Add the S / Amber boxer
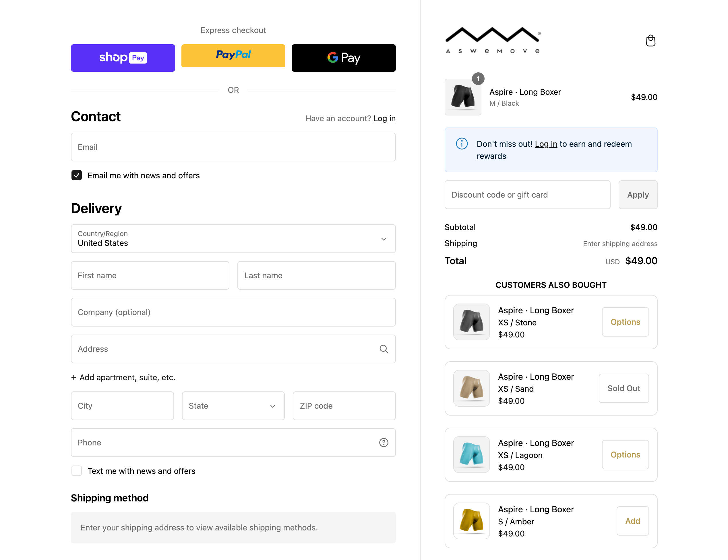 (632, 521)
